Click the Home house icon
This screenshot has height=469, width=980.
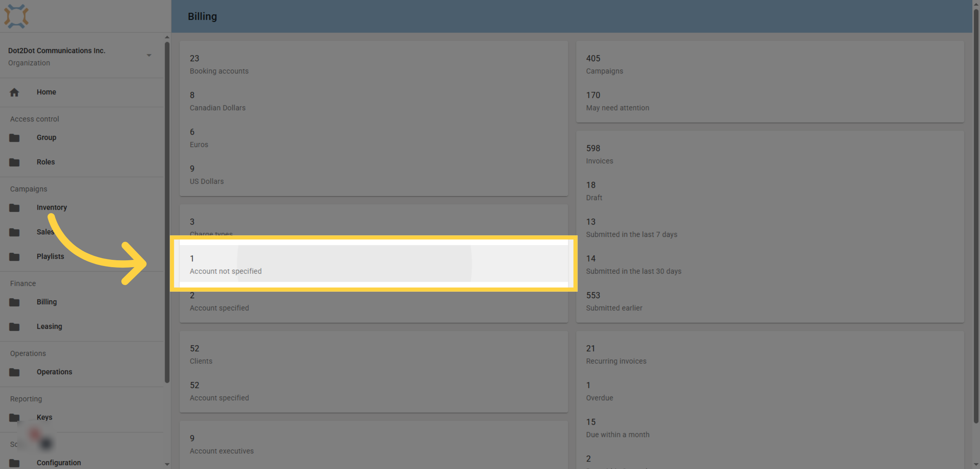pyautogui.click(x=14, y=92)
